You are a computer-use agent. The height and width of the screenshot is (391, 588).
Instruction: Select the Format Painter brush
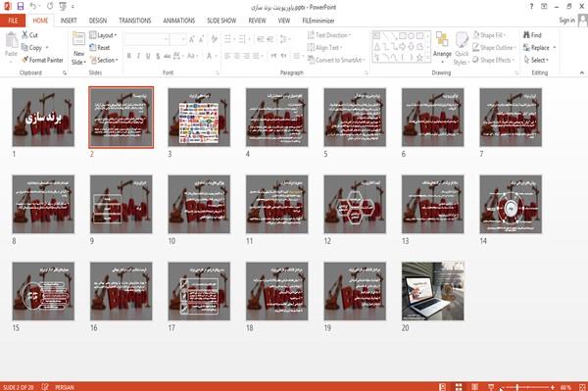(24, 60)
